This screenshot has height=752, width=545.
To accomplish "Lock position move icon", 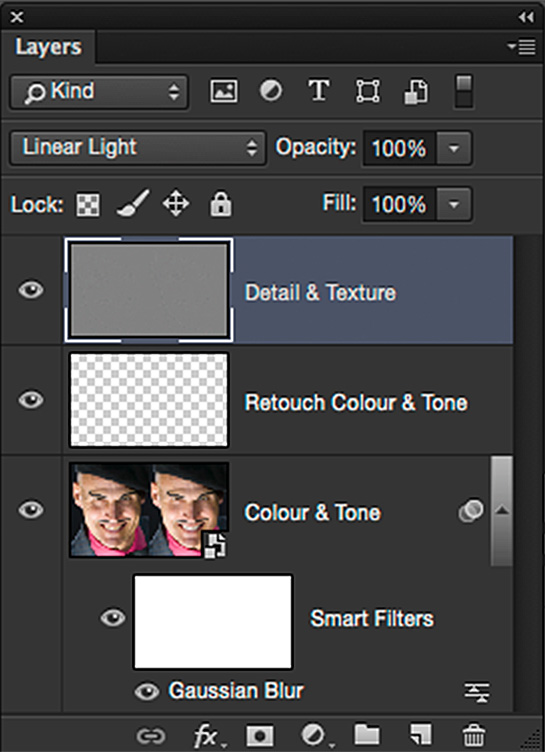I will [176, 204].
